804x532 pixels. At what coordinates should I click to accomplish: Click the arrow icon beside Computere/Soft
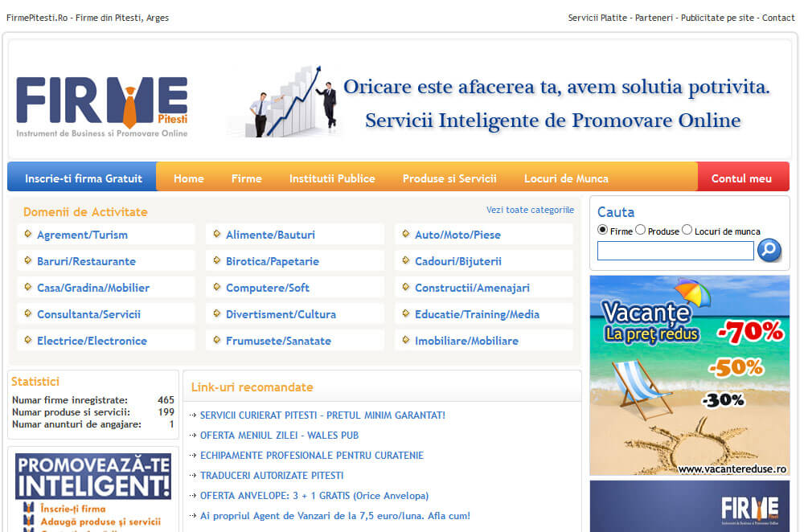click(218, 288)
